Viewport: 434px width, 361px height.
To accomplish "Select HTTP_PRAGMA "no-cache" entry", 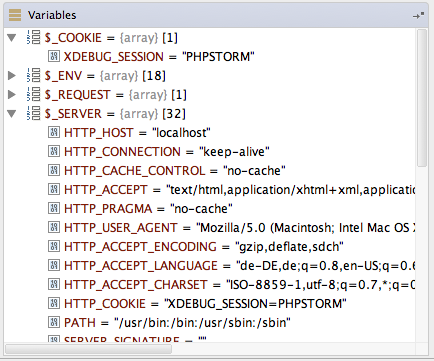I will [148, 209].
